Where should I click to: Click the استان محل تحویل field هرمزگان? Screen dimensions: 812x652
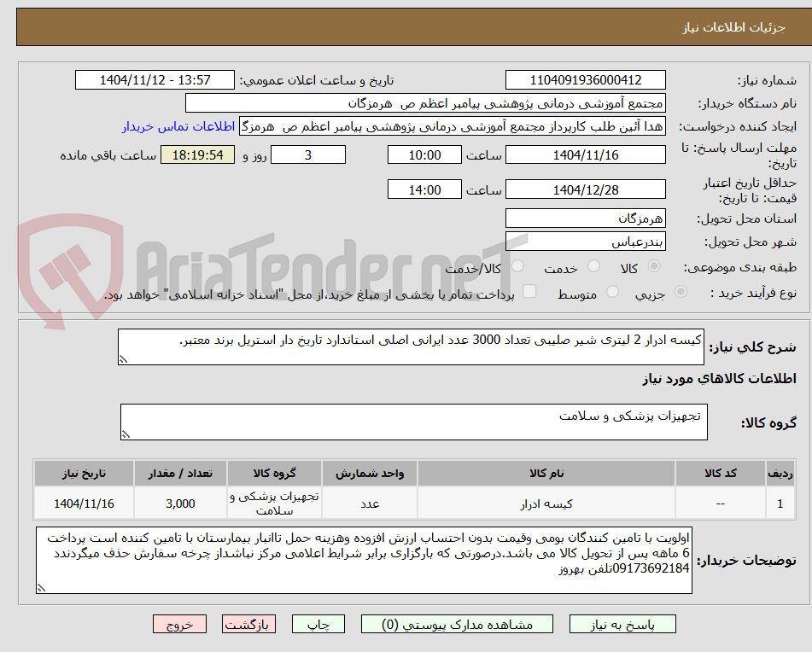coord(585,218)
